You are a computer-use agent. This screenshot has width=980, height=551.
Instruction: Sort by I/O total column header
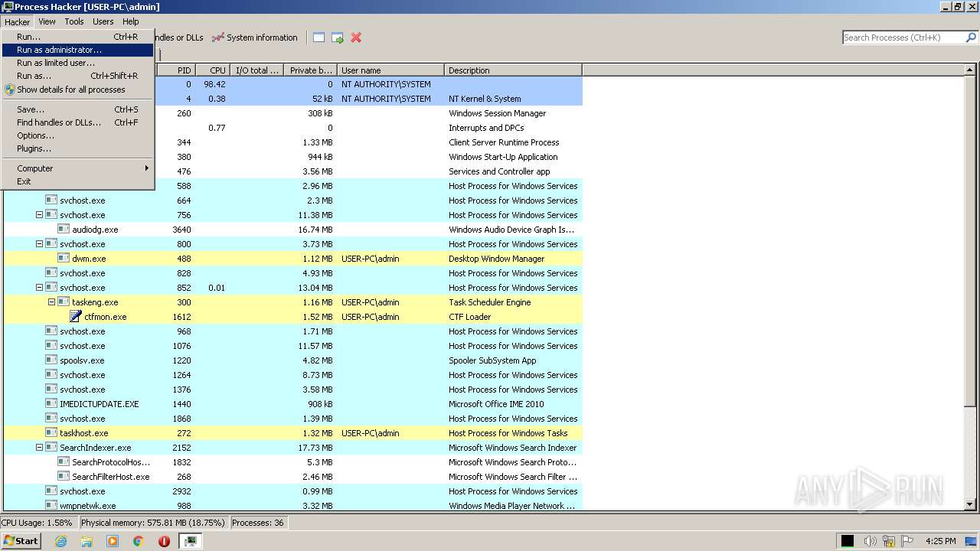[x=256, y=70]
